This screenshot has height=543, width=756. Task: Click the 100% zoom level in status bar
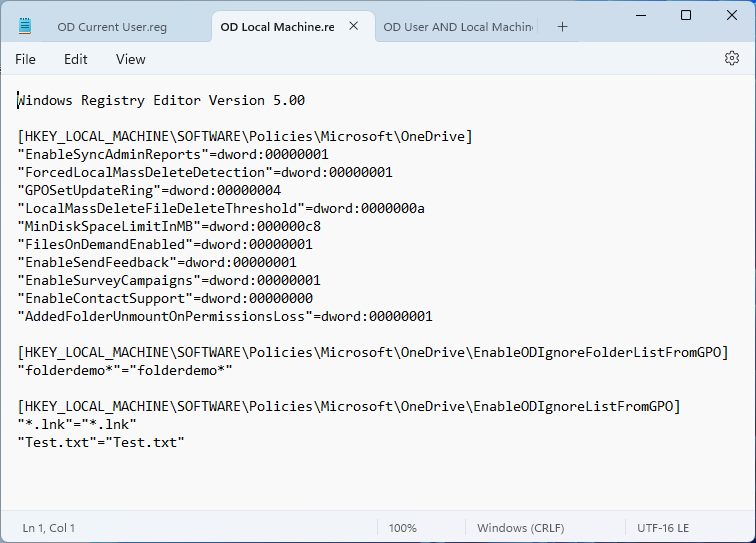click(402, 527)
